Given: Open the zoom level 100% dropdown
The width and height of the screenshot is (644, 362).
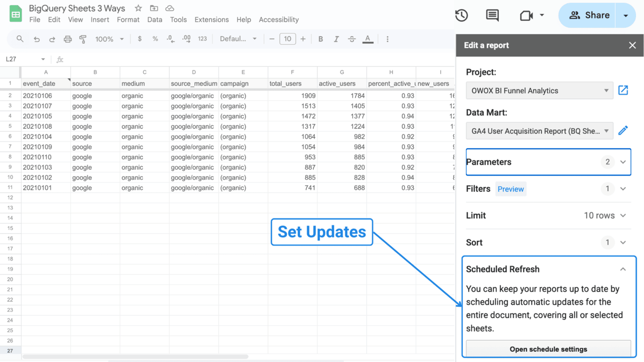Looking at the screenshot, I should (109, 39).
